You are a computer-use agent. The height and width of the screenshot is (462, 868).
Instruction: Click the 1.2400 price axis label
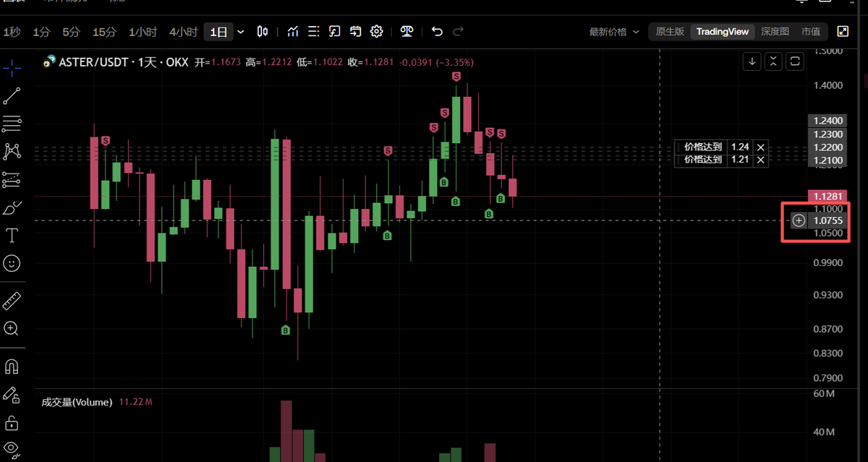tap(827, 121)
